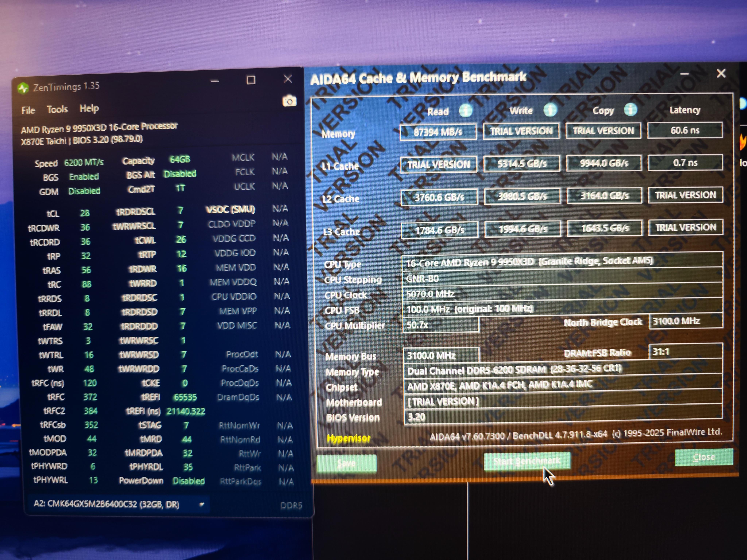The height and width of the screenshot is (560, 747).
Task: Click the Speed value 6200 MT/s
Action: pos(84,163)
